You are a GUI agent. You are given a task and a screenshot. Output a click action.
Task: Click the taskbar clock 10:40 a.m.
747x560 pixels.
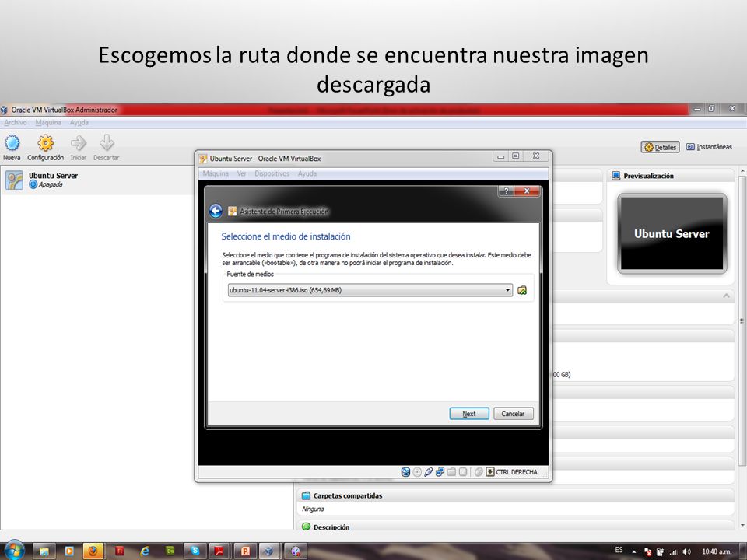717,551
